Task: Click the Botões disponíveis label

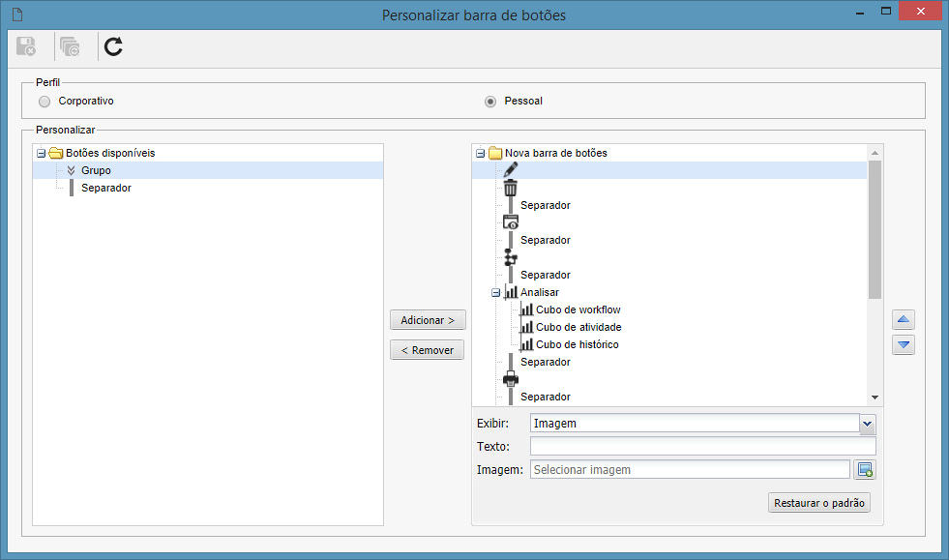Action: (110, 153)
